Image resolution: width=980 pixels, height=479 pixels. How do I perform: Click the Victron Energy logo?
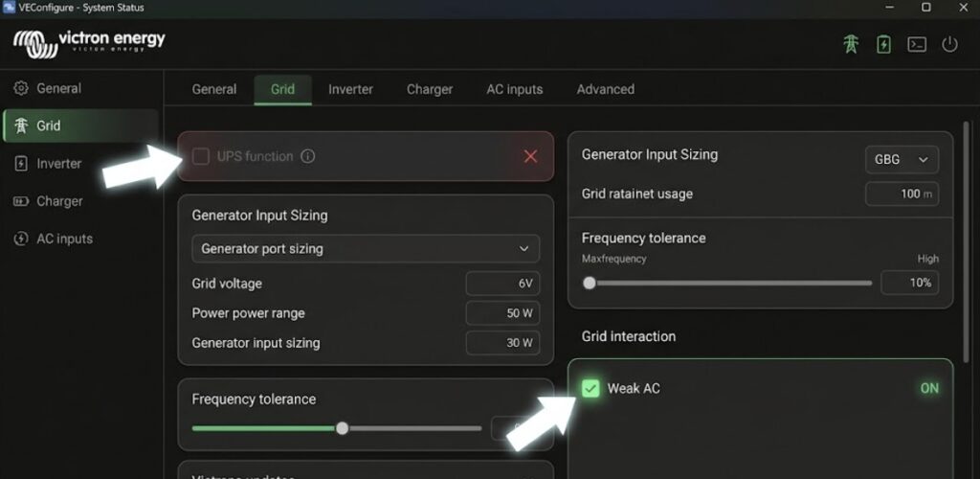coord(89,43)
